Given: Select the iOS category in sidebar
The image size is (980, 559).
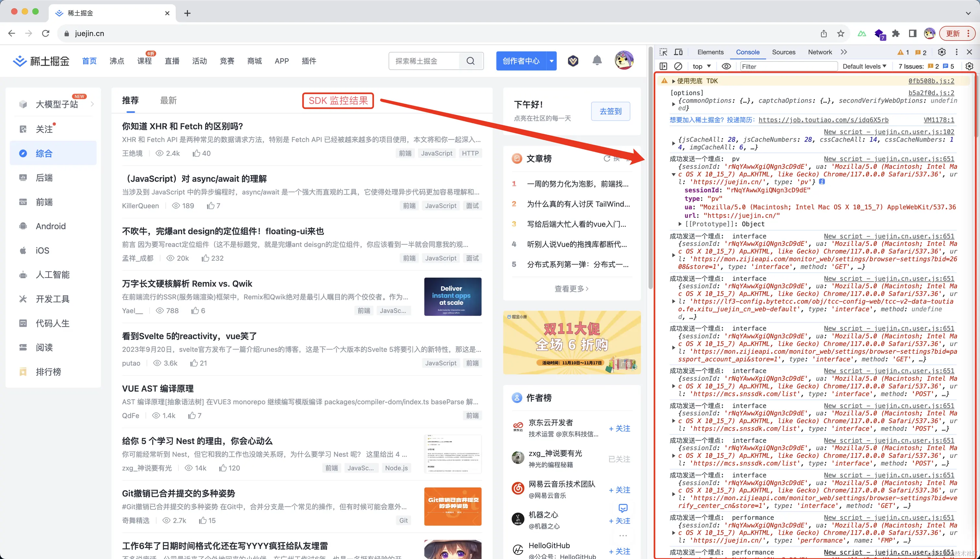Looking at the screenshot, I should click(53, 250).
